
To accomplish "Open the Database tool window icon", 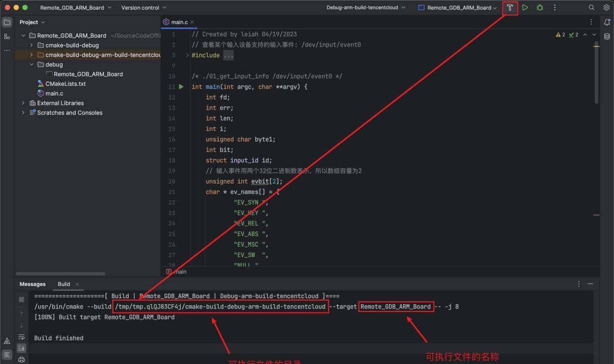I will 607,36.
